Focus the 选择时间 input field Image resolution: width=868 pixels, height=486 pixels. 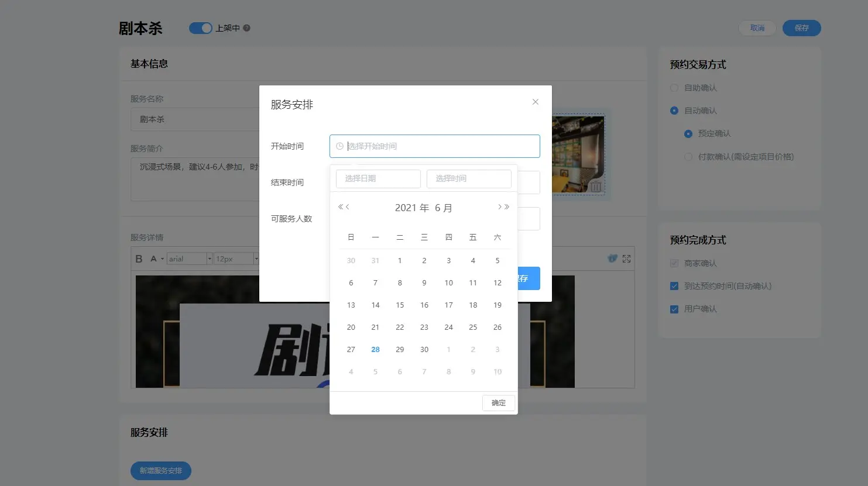tap(469, 178)
